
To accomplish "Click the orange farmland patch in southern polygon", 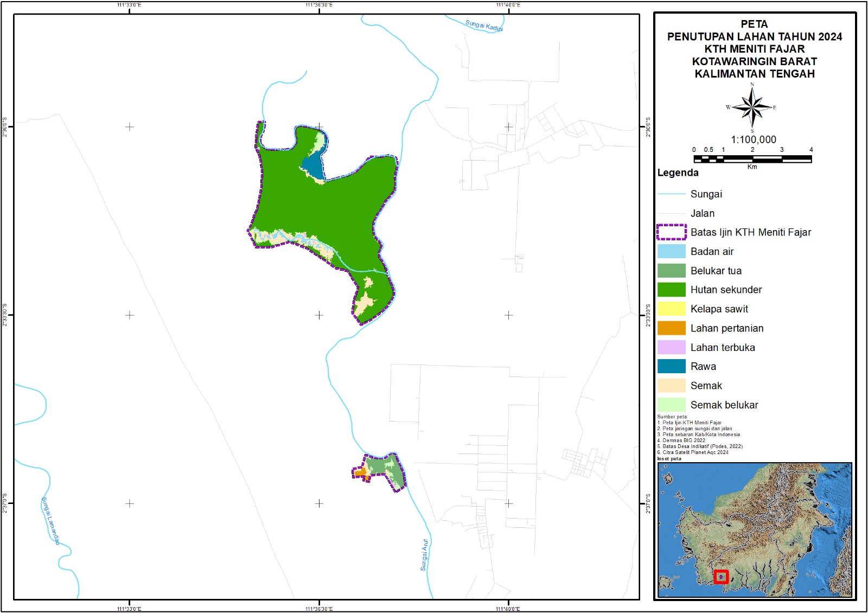I will pos(360,472).
